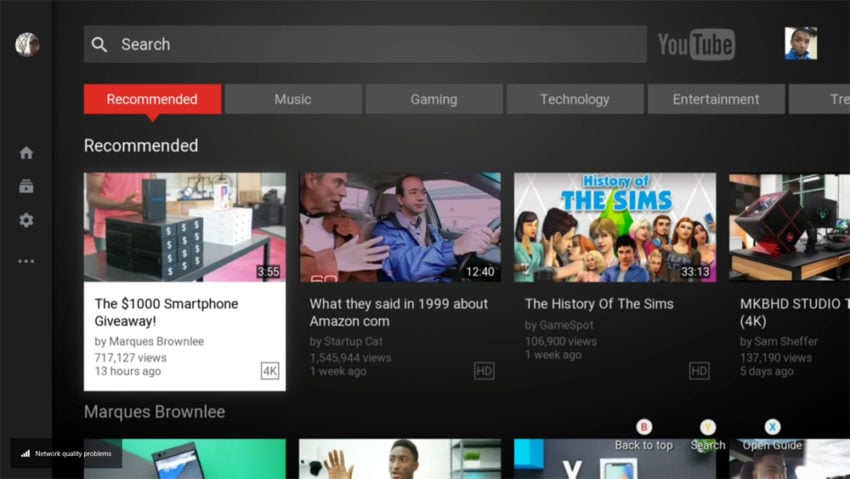850x479 pixels.
Task: Select the Search hint button
Action: coord(707,445)
